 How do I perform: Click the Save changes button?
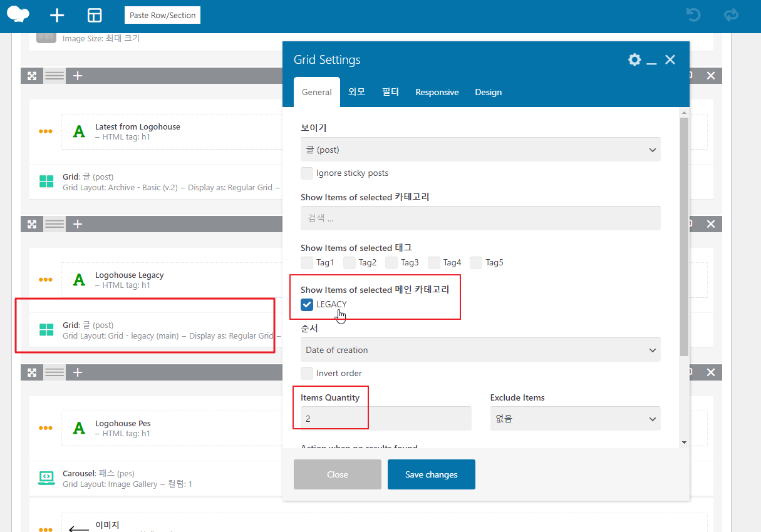[x=432, y=474]
